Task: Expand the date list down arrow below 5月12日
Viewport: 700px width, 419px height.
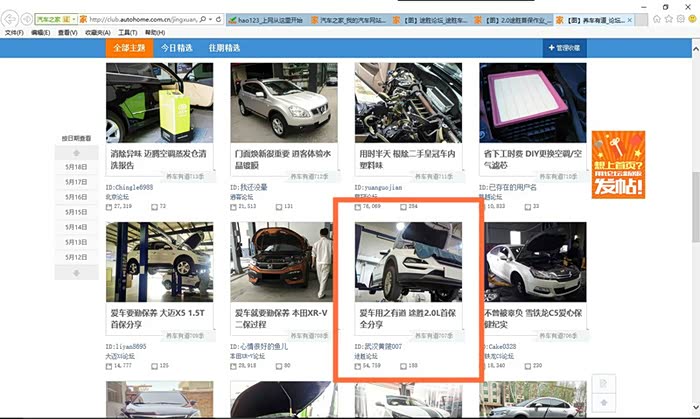Action: 76,275
